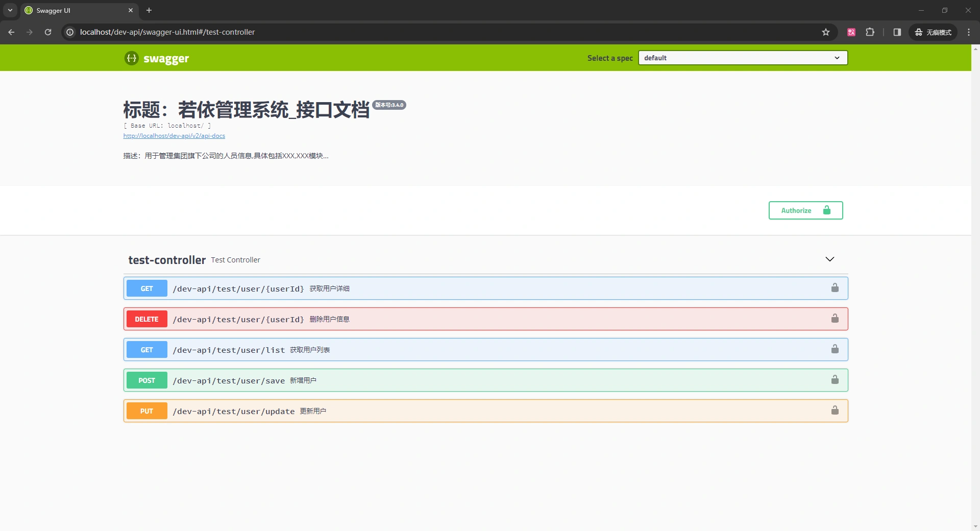The image size is (980, 531).
Task: Click the Authorize button
Action: pos(805,210)
